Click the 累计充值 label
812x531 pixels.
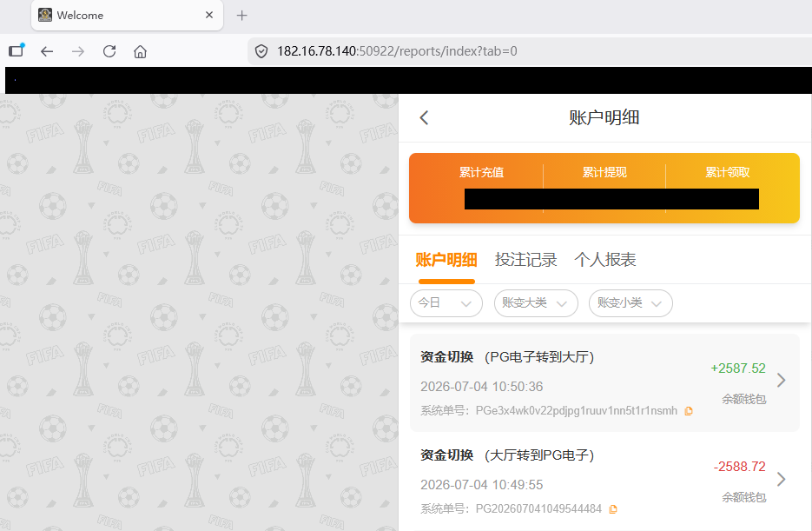point(482,173)
